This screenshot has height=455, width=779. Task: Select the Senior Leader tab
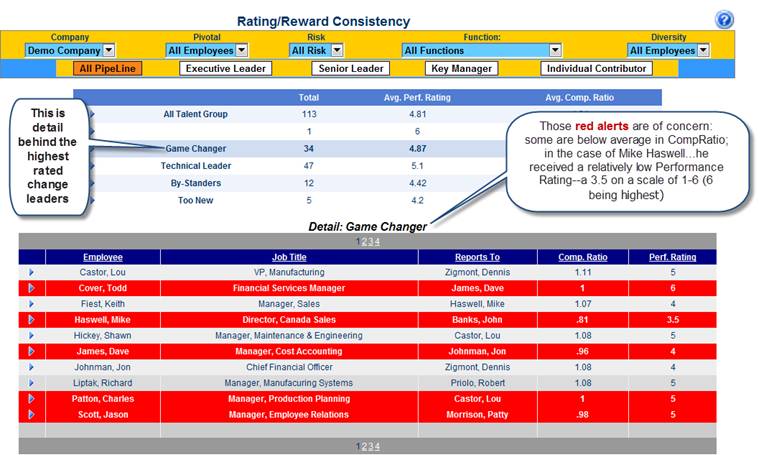point(351,69)
